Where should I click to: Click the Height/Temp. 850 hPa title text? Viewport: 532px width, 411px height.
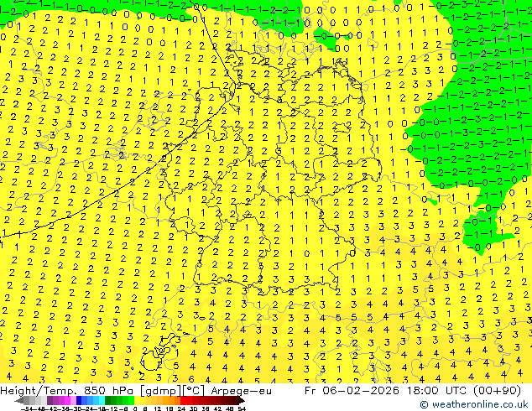66,391
